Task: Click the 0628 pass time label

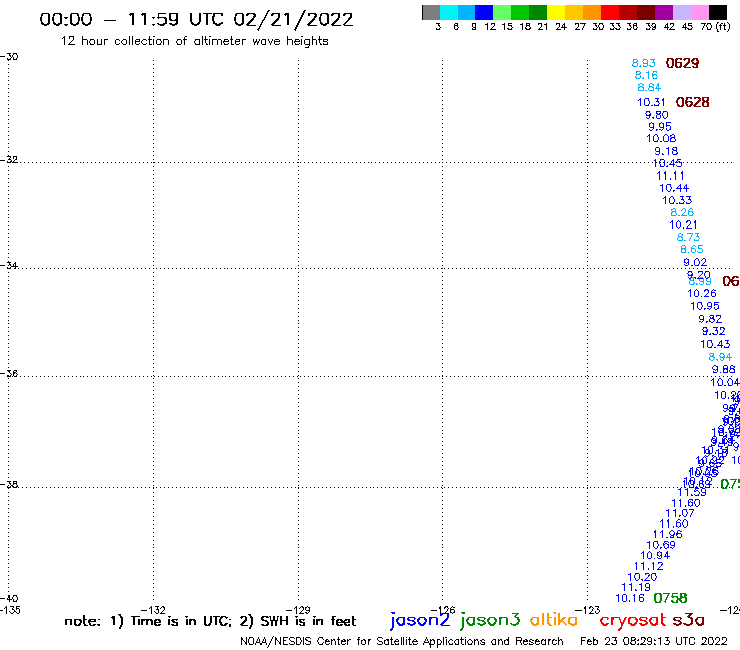Action: click(692, 102)
